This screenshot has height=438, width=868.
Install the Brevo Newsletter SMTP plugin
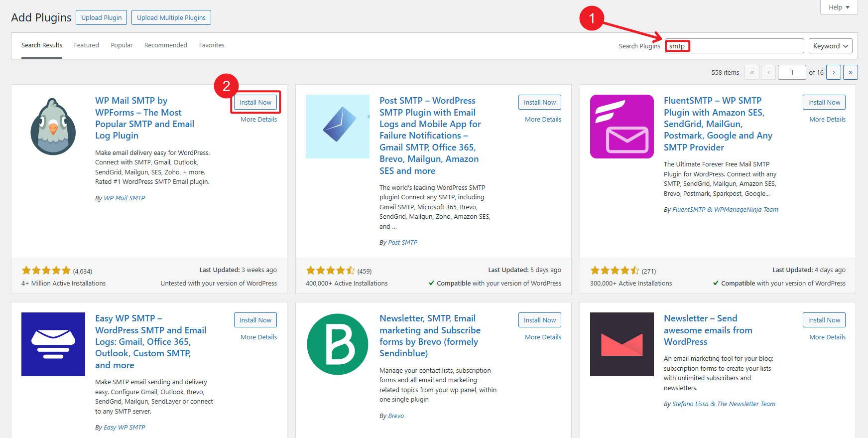coord(540,320)
